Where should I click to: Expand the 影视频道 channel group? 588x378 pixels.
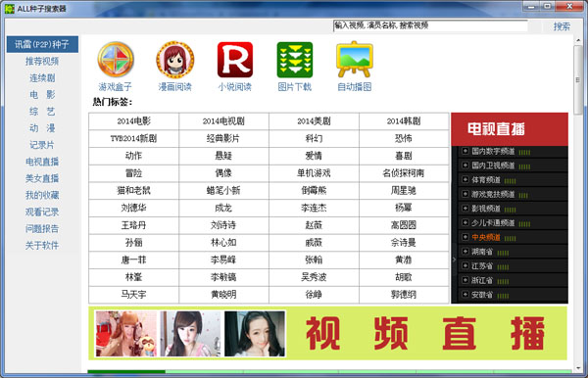click(465, 209)
